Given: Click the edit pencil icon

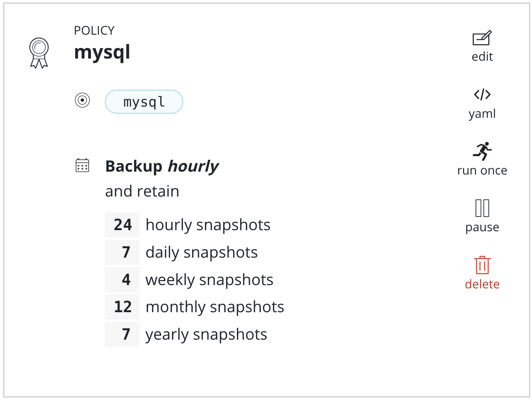Looking at the screenshot, I should 482,38.
